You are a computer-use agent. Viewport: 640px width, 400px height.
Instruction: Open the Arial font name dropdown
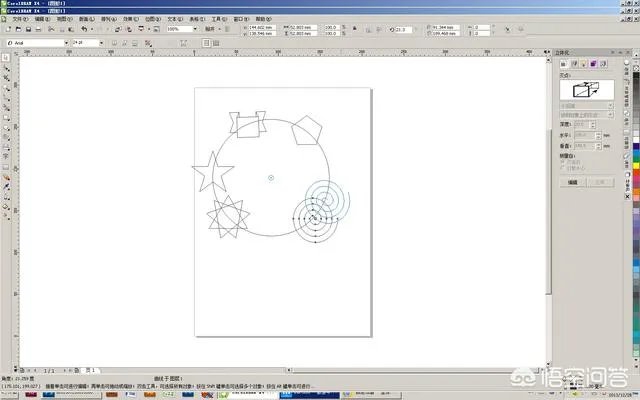click(64, 43)
